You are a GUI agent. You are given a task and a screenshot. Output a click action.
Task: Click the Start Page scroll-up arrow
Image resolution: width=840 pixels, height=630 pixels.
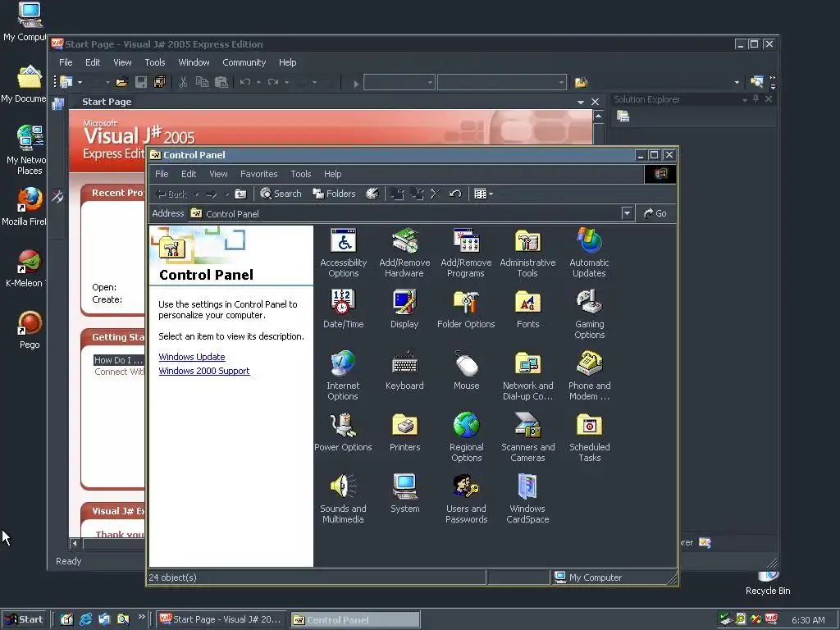(x=598, y=116)
